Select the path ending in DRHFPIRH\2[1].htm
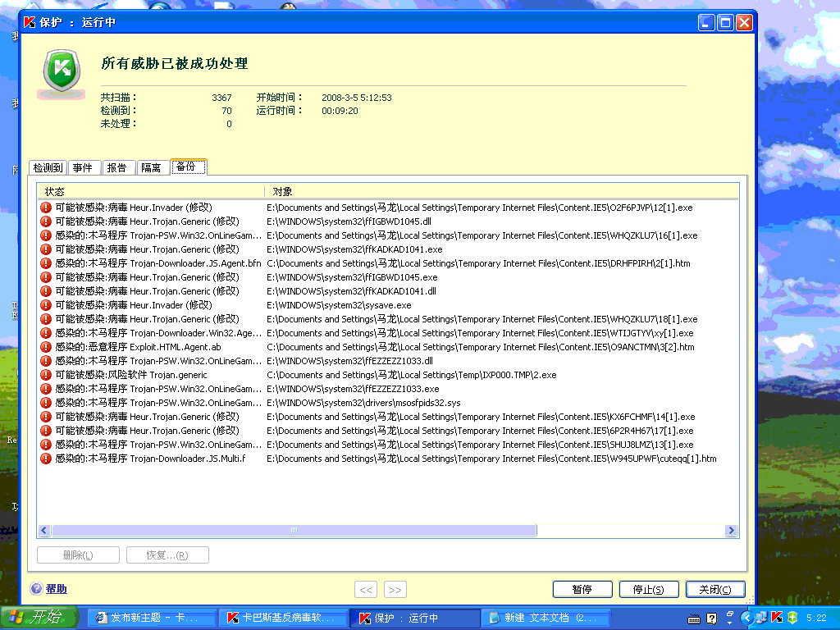 pos(478,263)
